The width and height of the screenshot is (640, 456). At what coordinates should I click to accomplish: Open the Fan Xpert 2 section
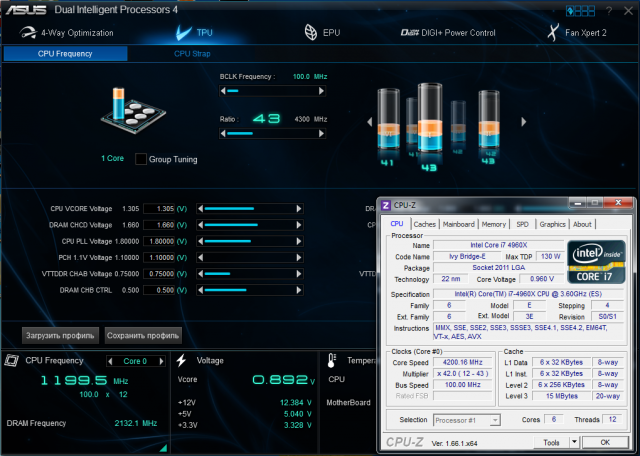point(577,32)
